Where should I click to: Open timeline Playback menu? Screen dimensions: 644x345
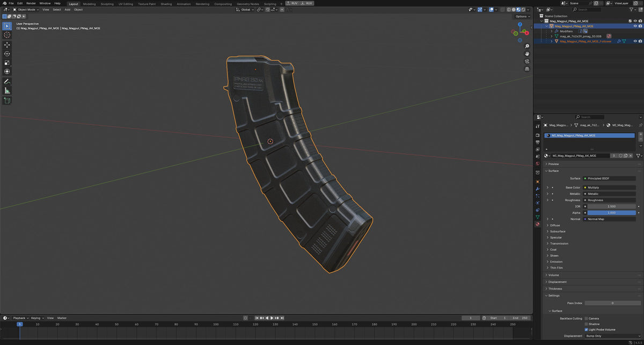20,318
